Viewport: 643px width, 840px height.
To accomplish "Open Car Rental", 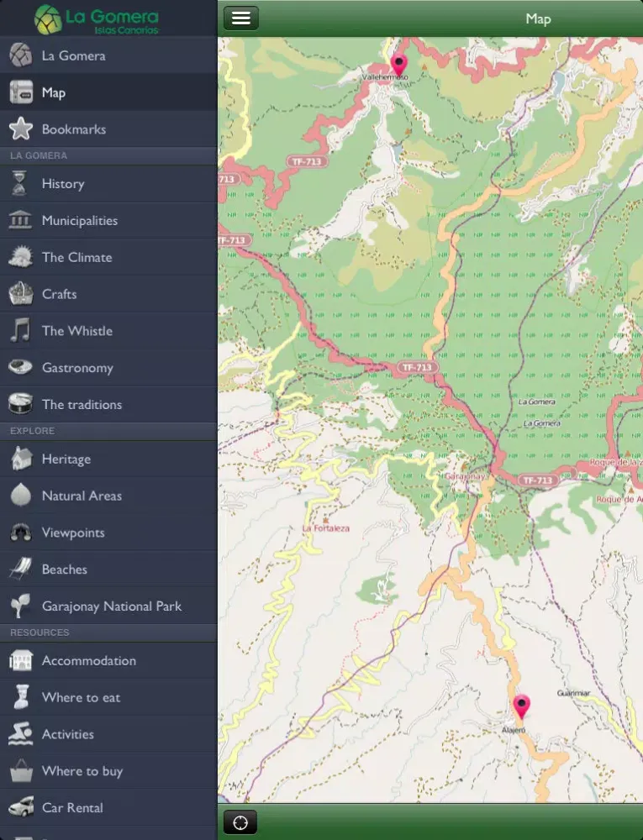I will pyautogui.click(x=108, y=807).
